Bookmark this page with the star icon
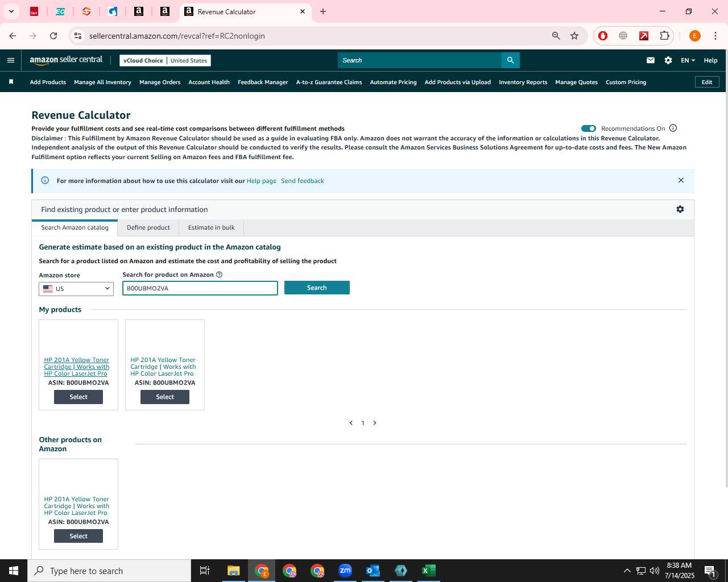The height and width of the screenshot is (582, 728). (574, 36)
